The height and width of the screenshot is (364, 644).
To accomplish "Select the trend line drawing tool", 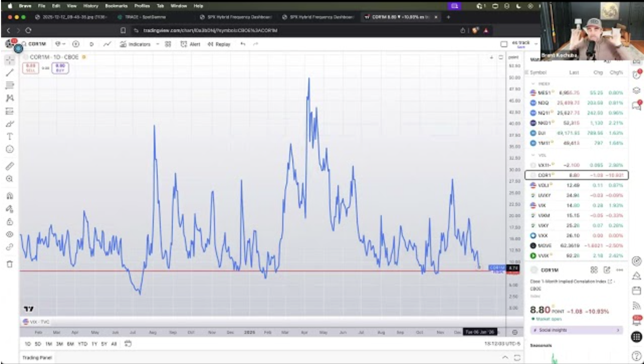I will [x=10, y=72].
